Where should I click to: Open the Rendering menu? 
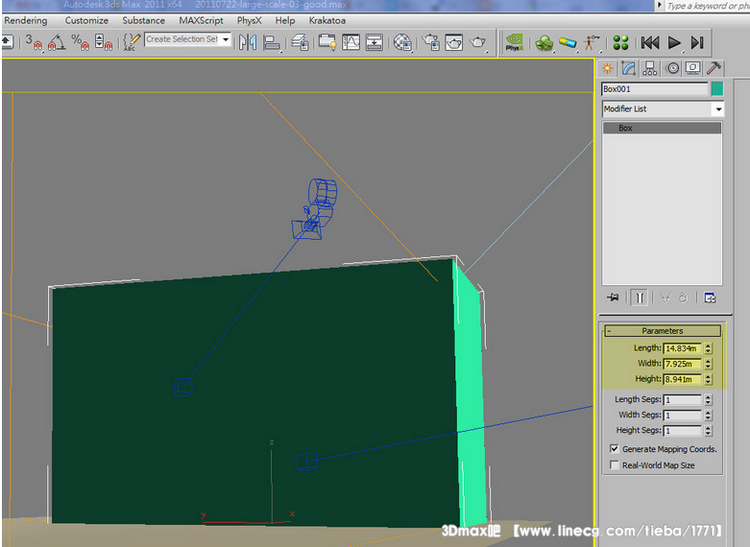26,21
